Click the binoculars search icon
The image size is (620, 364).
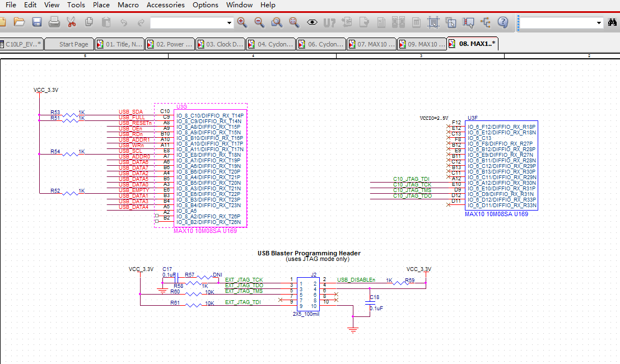click(x=613, y=22)
